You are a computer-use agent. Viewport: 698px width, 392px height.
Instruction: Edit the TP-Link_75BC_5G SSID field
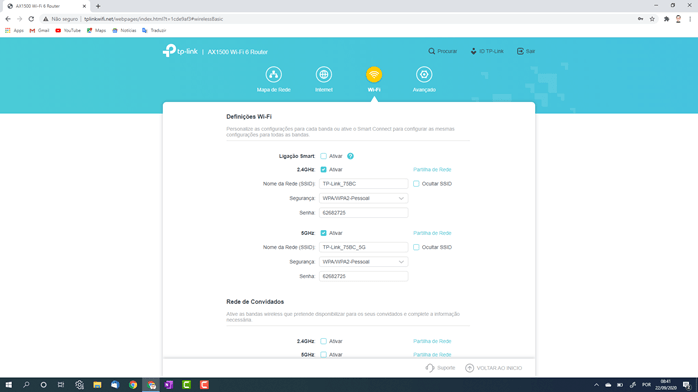pos(363,247)
